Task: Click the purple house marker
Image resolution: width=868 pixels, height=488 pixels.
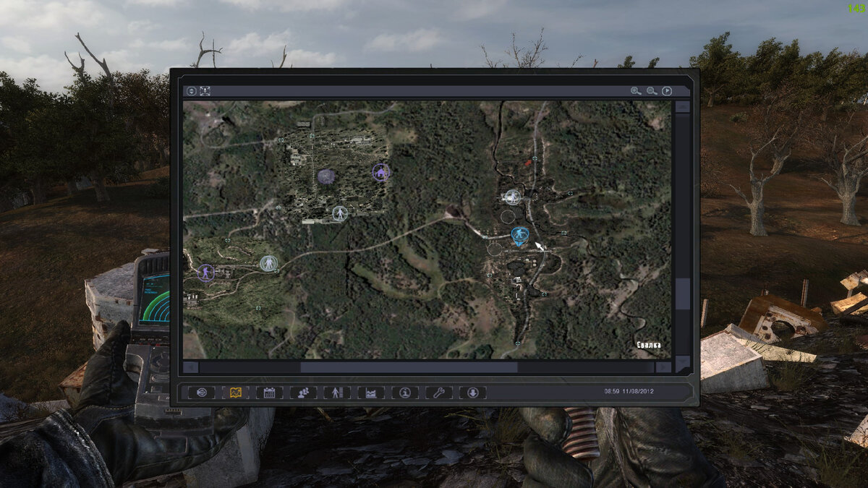Action: click(x=380, y=172)
